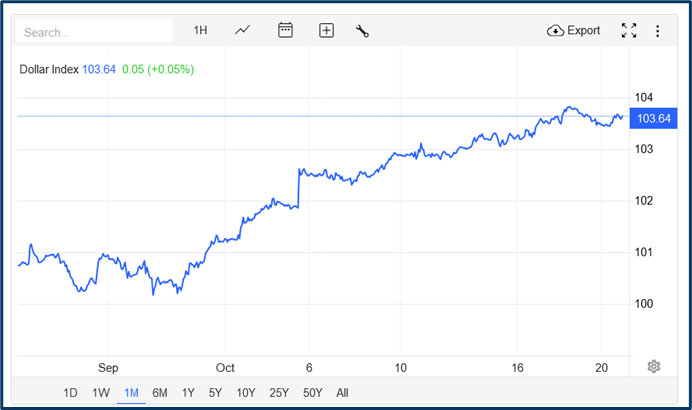Select the 1Y time range
The height and width of the screenshot is (410, 692).
coord(188,393)
